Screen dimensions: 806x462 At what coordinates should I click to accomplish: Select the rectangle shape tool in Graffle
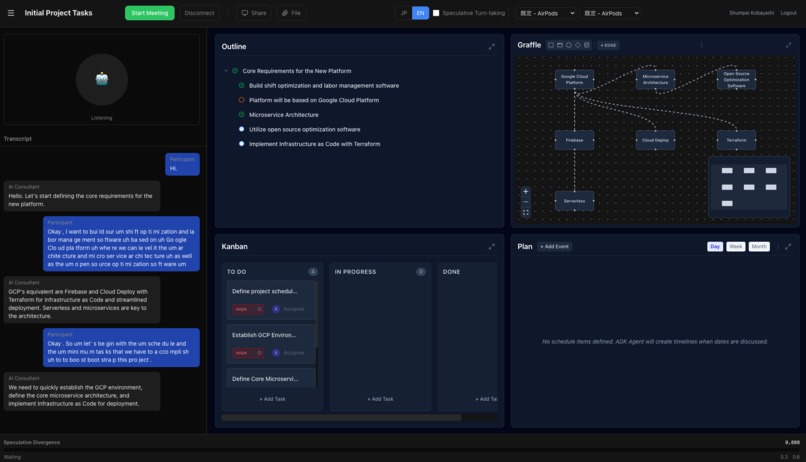(x=551, y=45)
